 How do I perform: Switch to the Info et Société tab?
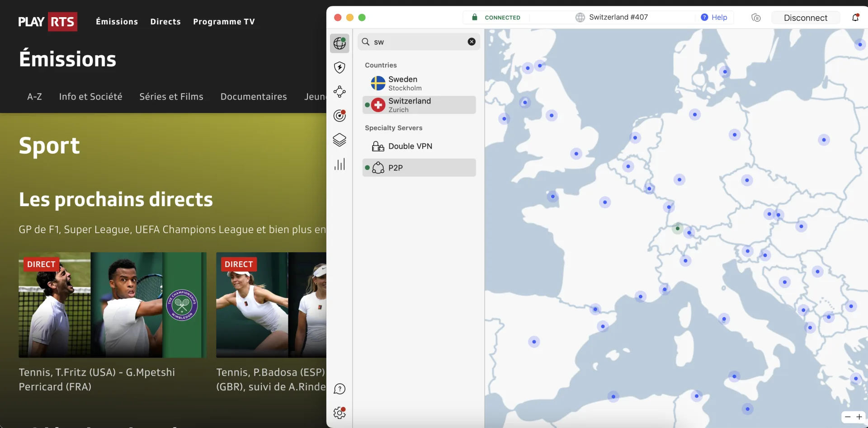(90, 96)
